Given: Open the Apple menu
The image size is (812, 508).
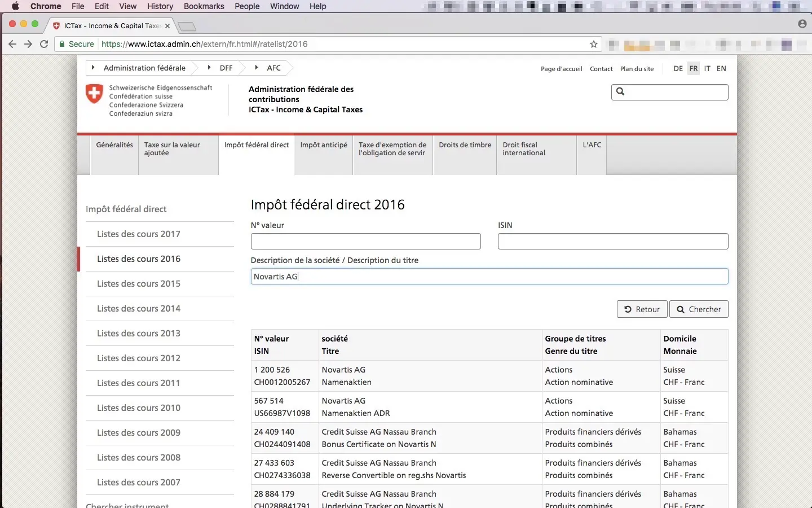Looking at the screenshot, I should click(x=15, y=6).
